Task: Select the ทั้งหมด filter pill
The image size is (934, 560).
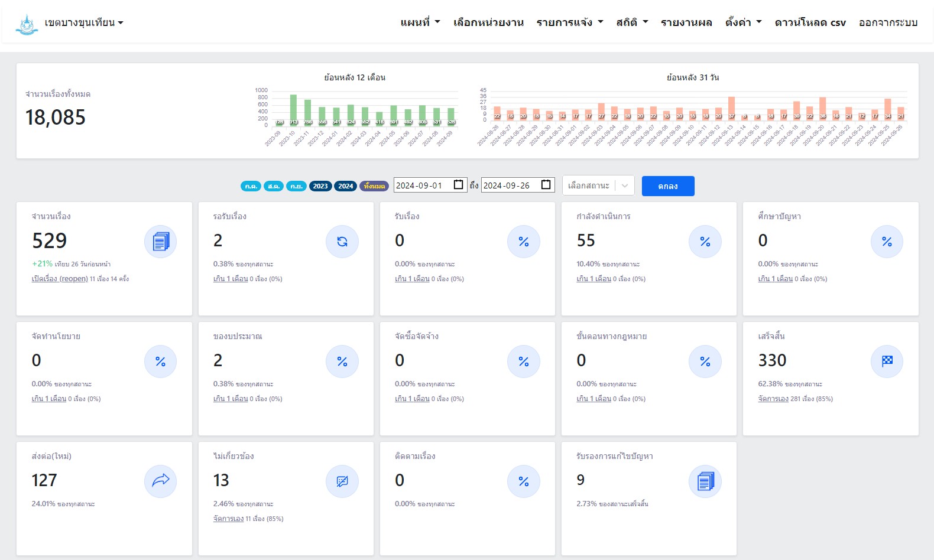Action: [374, 186]
